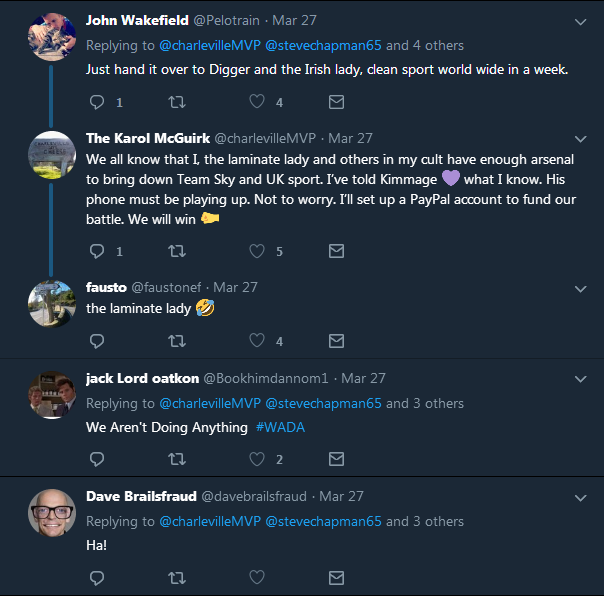Retweet John Wakefield's tweet
The height and width of the screenshot is (596, 604).
pos(177,102)
